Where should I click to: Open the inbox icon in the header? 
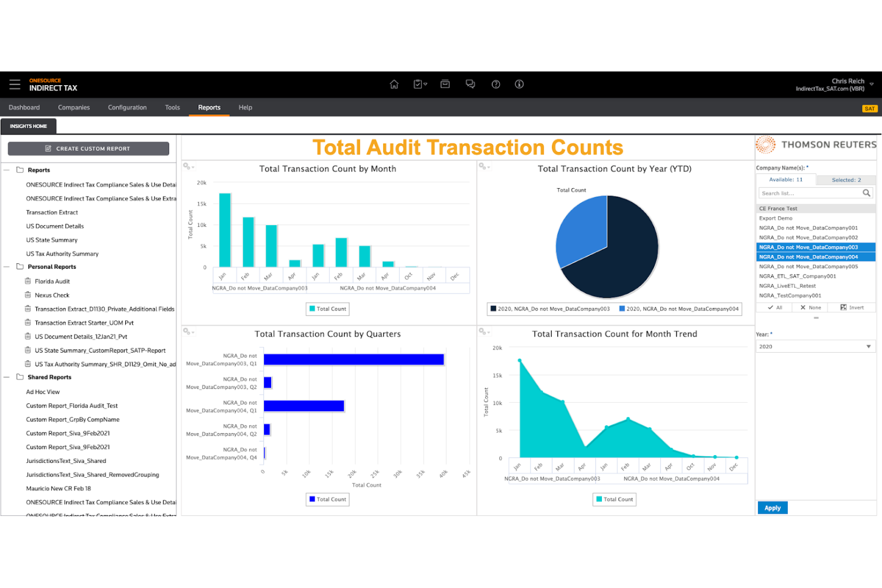(x=445, y=84)
